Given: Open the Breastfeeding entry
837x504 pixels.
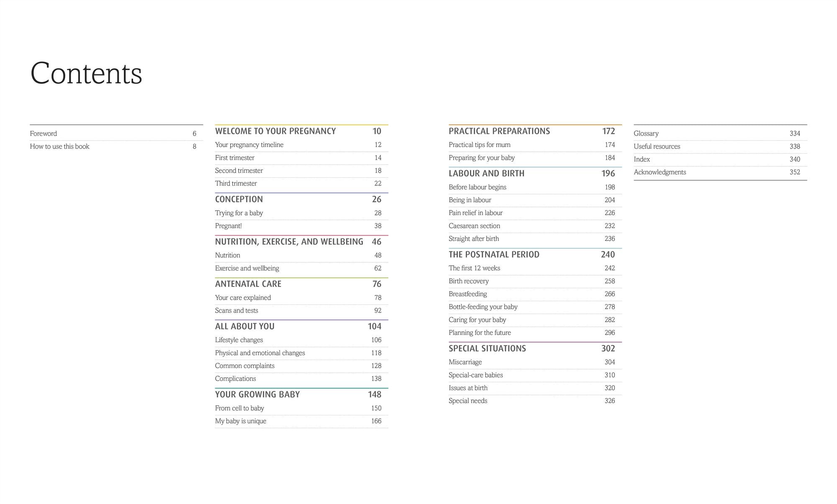Looking at the screenshot, I should (x=467, y=294).
